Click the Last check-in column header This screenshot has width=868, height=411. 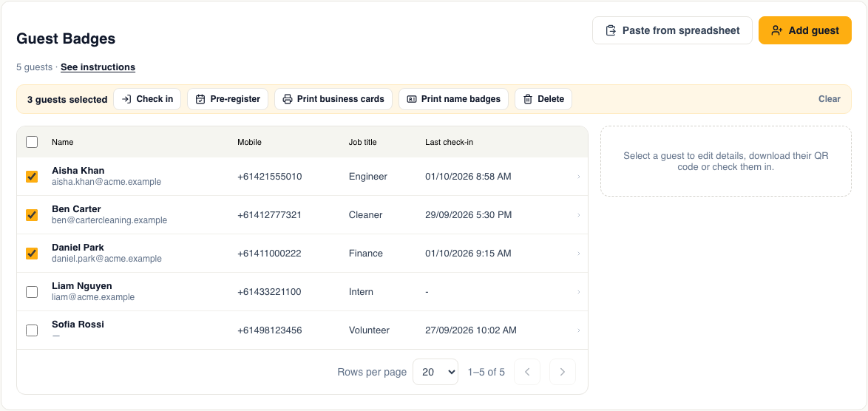449,142
